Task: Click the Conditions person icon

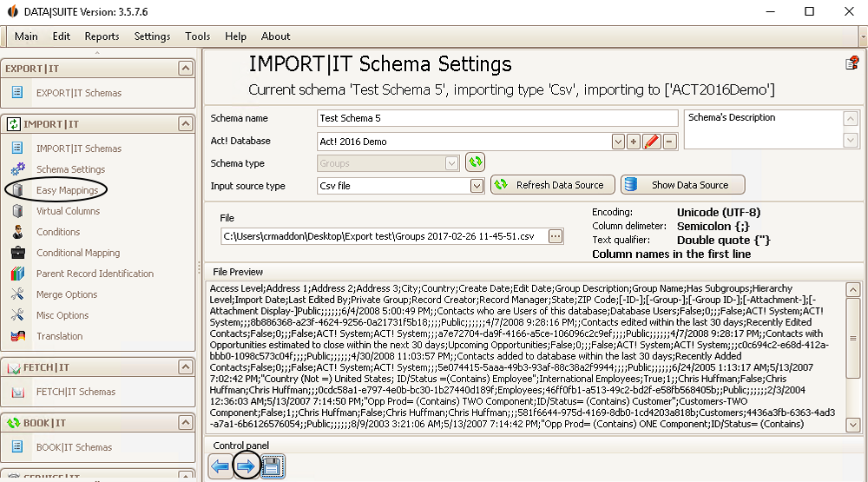Action: pyautogui.click(x=17, y=232)
